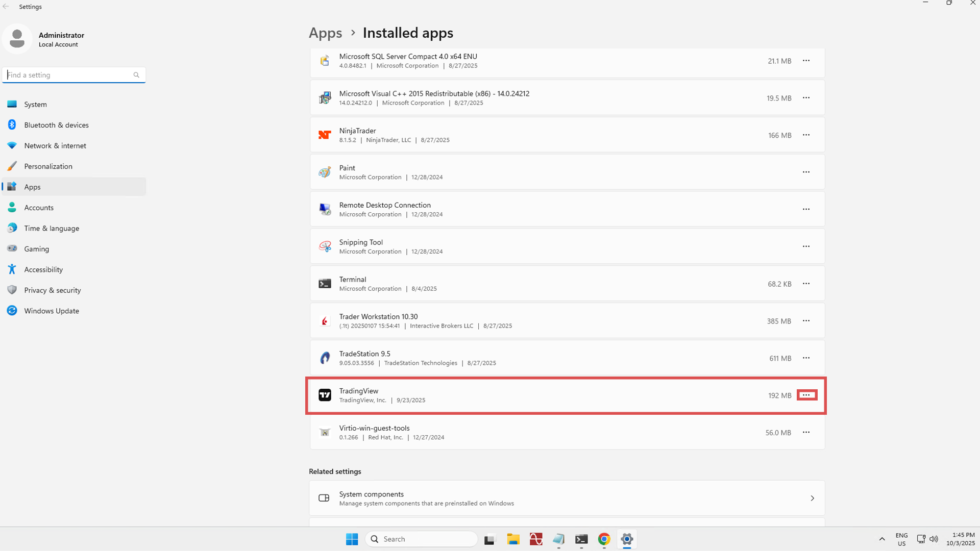Focus the Find a setting field

(69, 75)
